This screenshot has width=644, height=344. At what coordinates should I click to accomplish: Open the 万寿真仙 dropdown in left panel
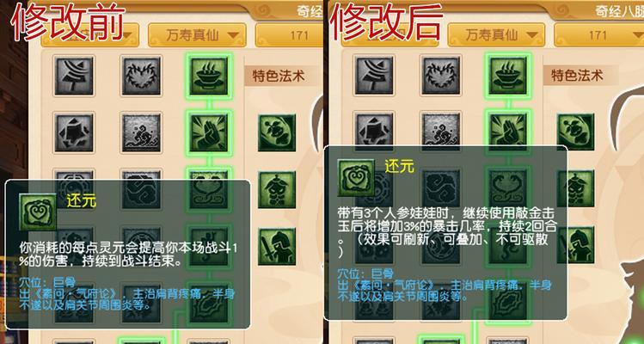(197, 35)
